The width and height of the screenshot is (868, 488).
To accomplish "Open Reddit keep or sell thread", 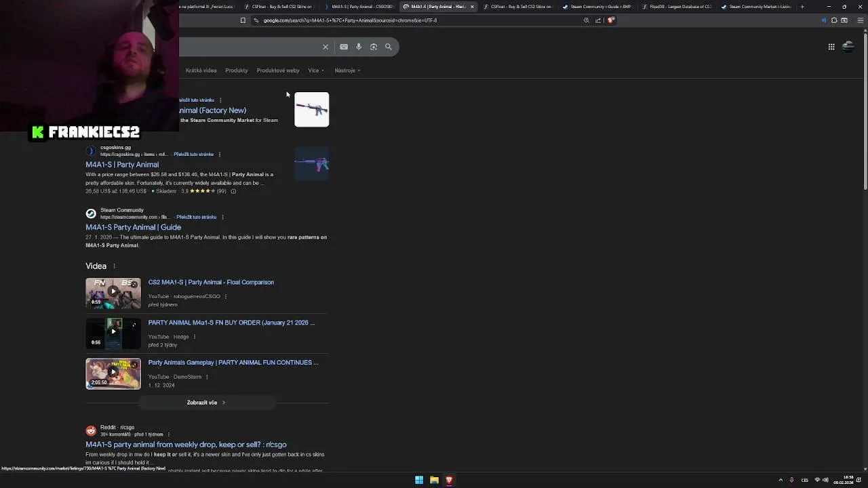I will point(186,445).
